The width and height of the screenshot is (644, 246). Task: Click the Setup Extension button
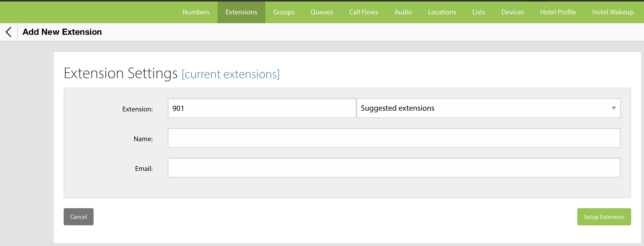(x=604, y=217)
